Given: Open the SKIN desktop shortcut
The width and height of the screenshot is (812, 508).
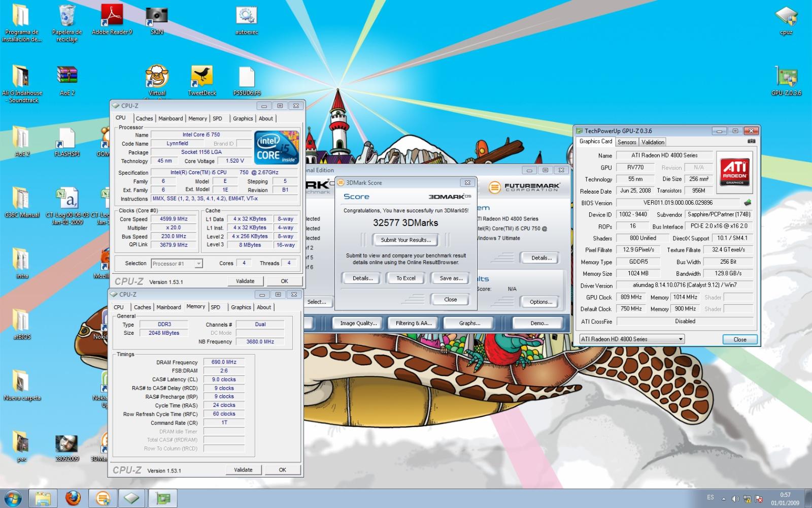Looking at the screenshot, I should pos(157,20).
